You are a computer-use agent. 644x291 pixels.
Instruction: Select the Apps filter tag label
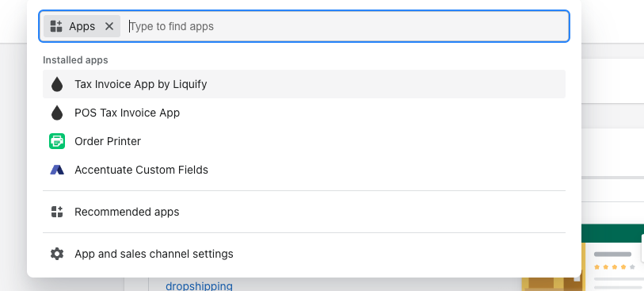click(82, 26)
